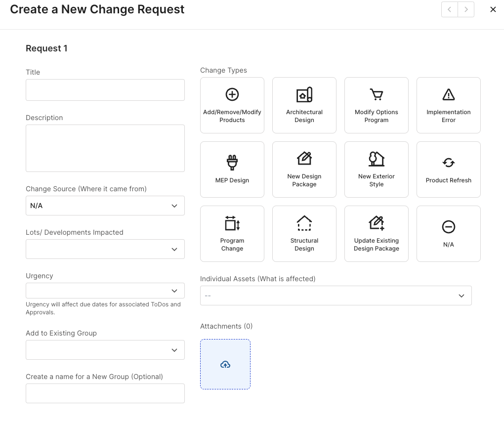
Task: Select the Structural Design dashed house icon
Action: [304, 223]
